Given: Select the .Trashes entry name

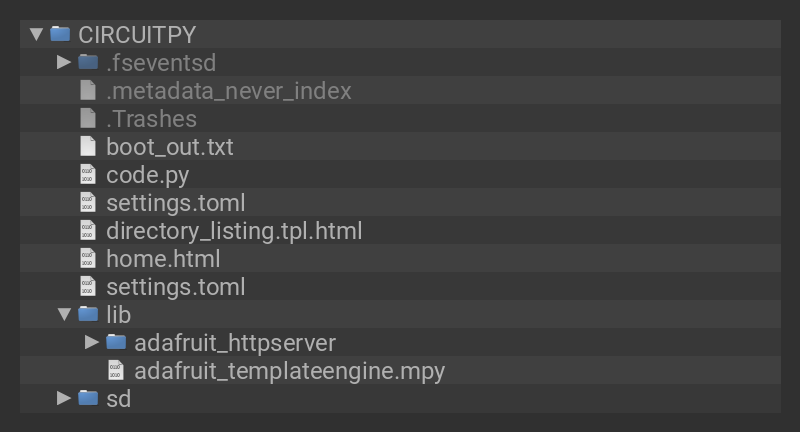Looking at the screenshot, I should tap(151, 119).
